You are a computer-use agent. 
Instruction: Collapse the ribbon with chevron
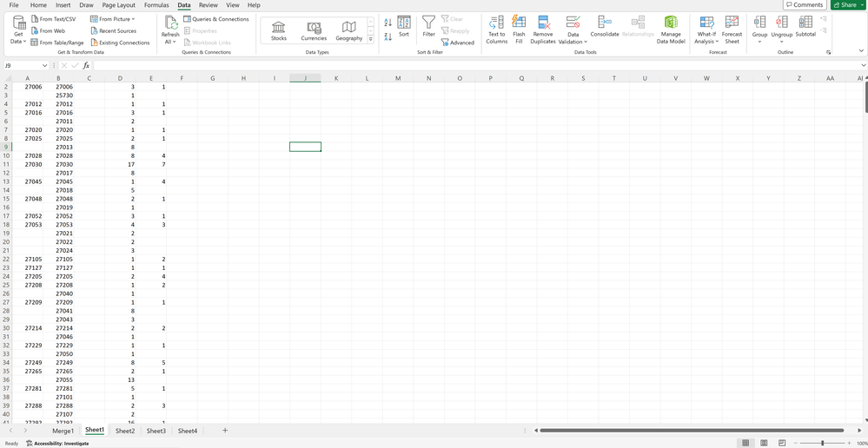(x=861, y=51)
